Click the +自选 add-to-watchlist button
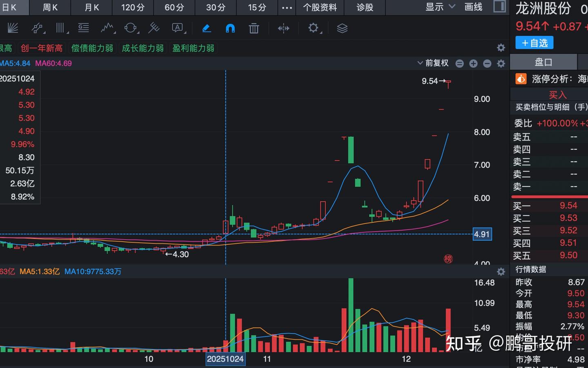Viewport: 588px width, 368px height. pyautogui.click(x=534, y=42)
